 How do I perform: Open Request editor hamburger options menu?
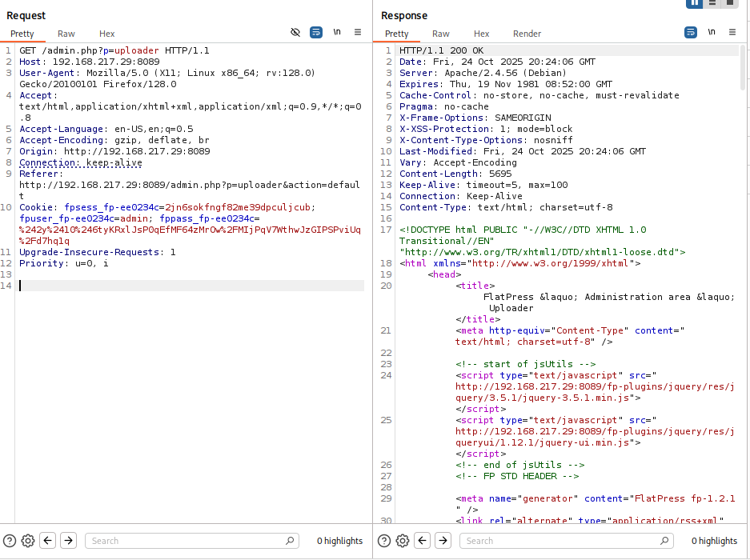(x=358, y=33)
